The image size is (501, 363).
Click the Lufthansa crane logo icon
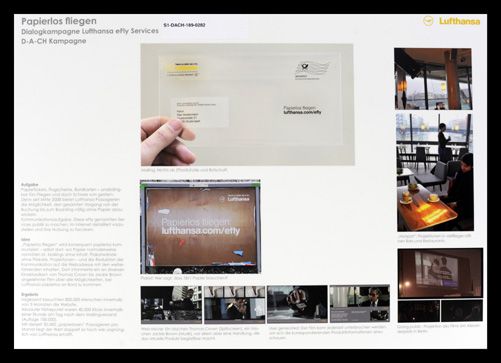click(428, 21)
